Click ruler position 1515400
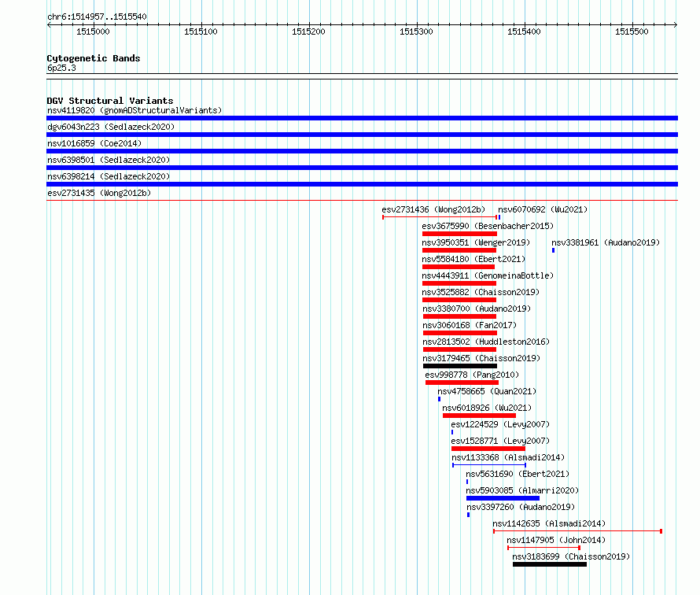 [x=524, y=31]
